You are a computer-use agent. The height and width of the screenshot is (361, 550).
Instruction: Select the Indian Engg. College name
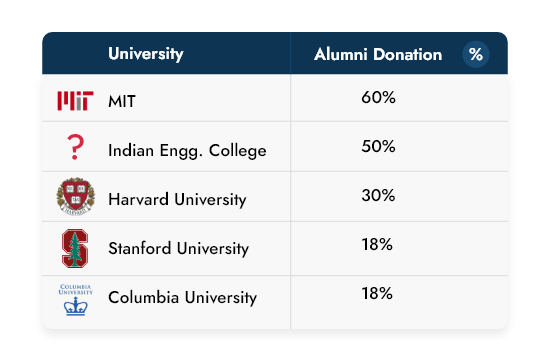point(187,151)
